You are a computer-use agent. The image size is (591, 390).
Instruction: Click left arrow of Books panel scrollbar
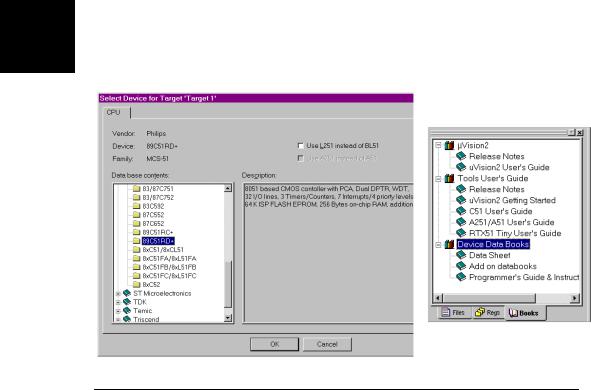coord(438,298)
